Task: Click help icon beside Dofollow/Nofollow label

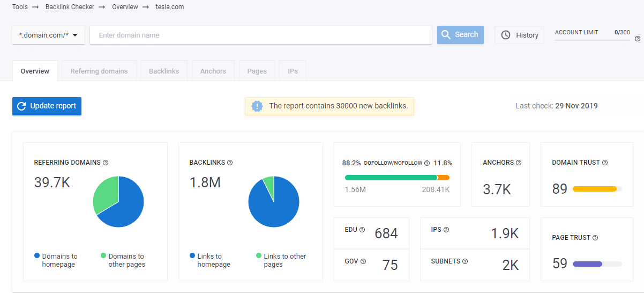Action: (x=427, y=163)
